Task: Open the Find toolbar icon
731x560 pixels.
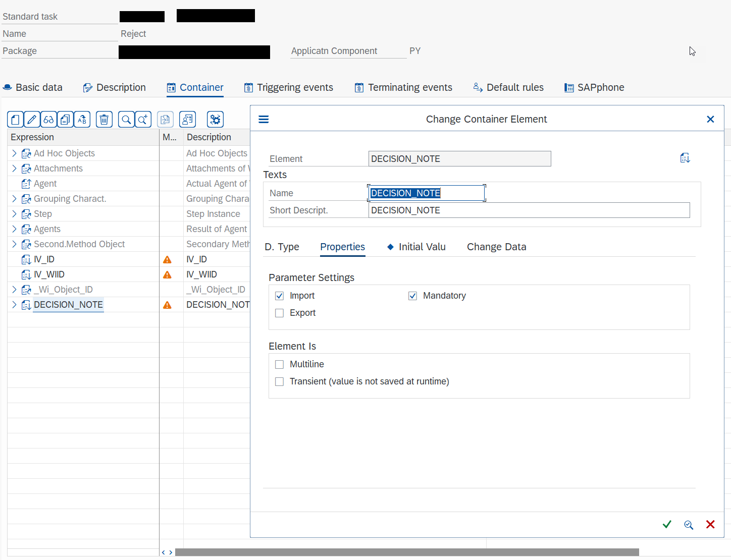Action: [126, 119]
